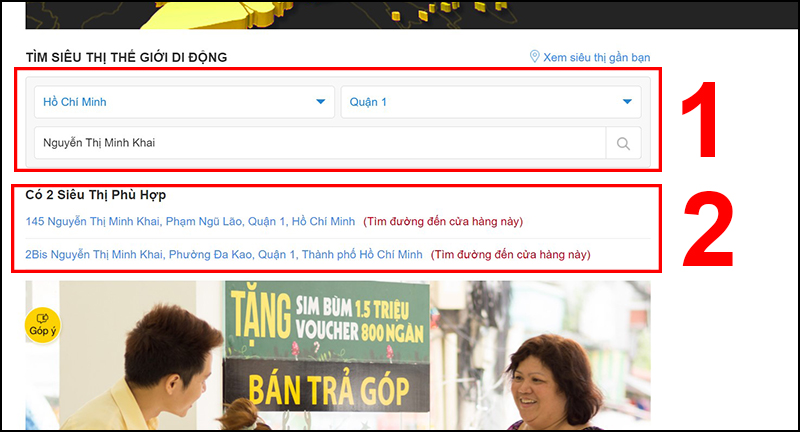The width and height of the screenshot is (800, 432).
Task: Click the Nguyễn Thị Minh Khai search field
Action: pos(320,143)
